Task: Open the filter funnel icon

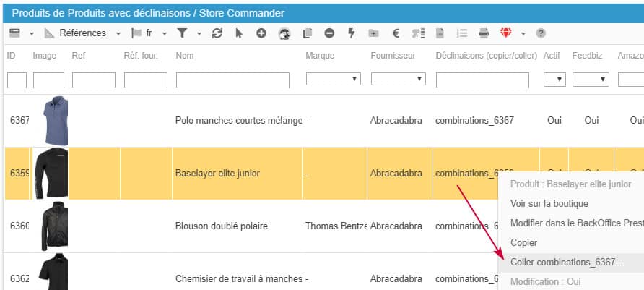Action: coord(182,33)
